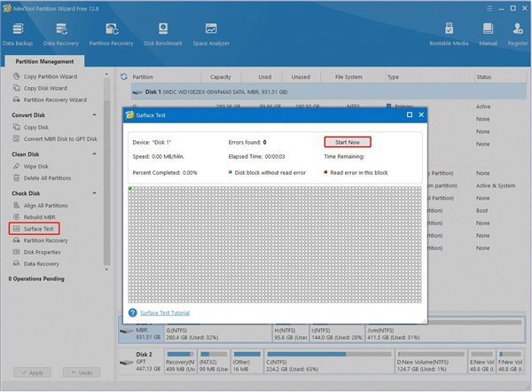
Task: Open the main window hamburger menu
Action: pyautogui.click(x=489, y=9)
